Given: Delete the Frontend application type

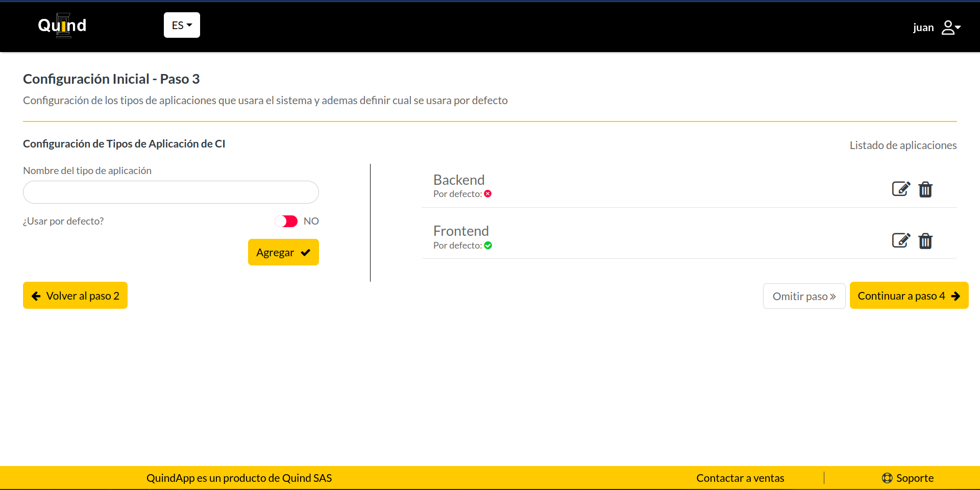Looking at the screenshot, I should 925,241.
